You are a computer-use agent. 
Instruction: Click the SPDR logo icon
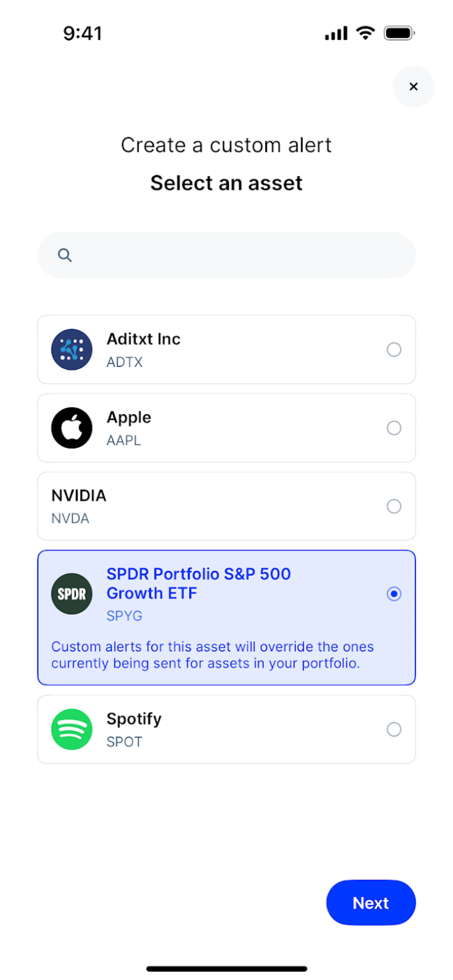click(71, 593)
